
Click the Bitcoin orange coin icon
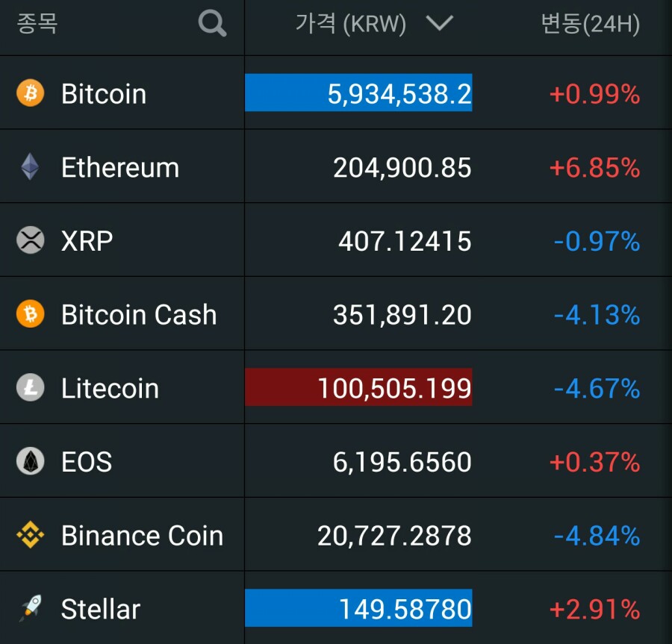click(x=31, y=93)
